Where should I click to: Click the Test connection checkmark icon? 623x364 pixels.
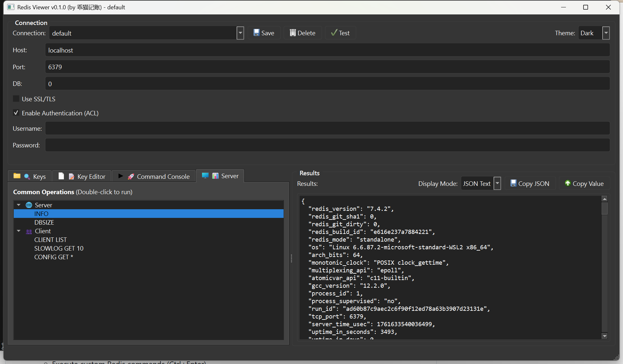334,33
